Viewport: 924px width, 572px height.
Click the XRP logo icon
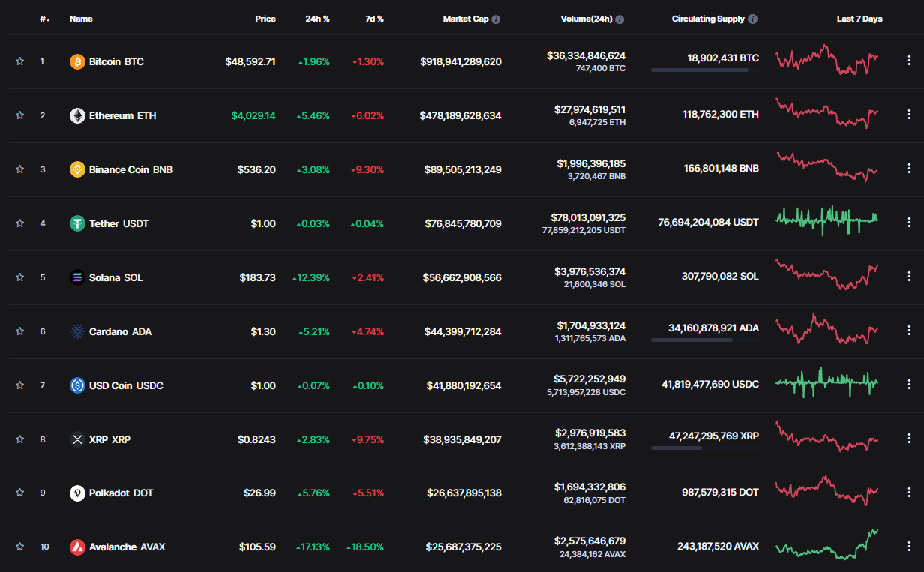point(77,439)
